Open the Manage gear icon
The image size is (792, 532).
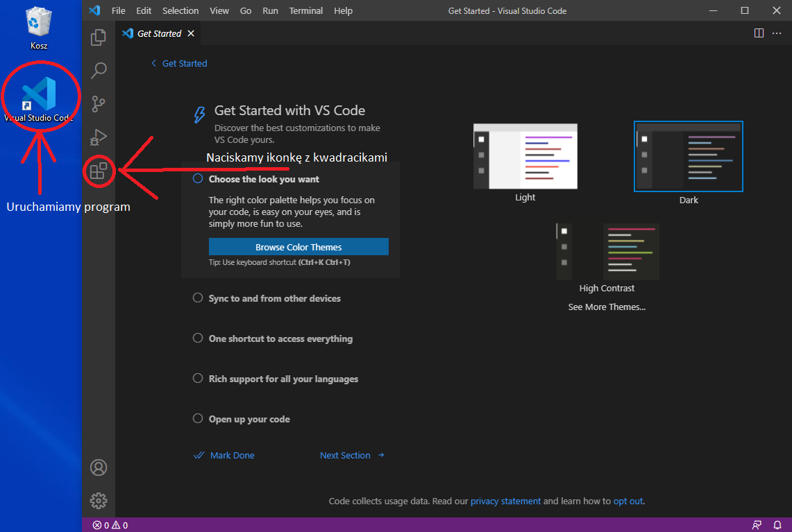(99, 500)
